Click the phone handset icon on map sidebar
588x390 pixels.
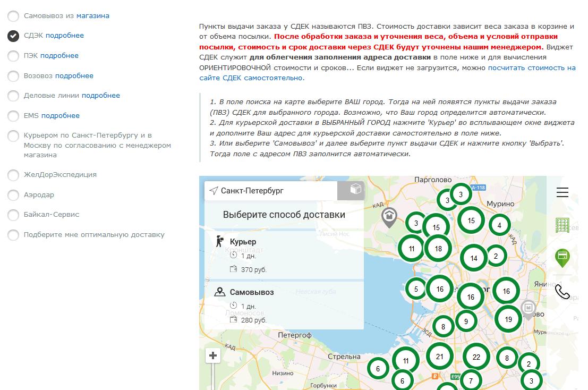click(562, 291)
